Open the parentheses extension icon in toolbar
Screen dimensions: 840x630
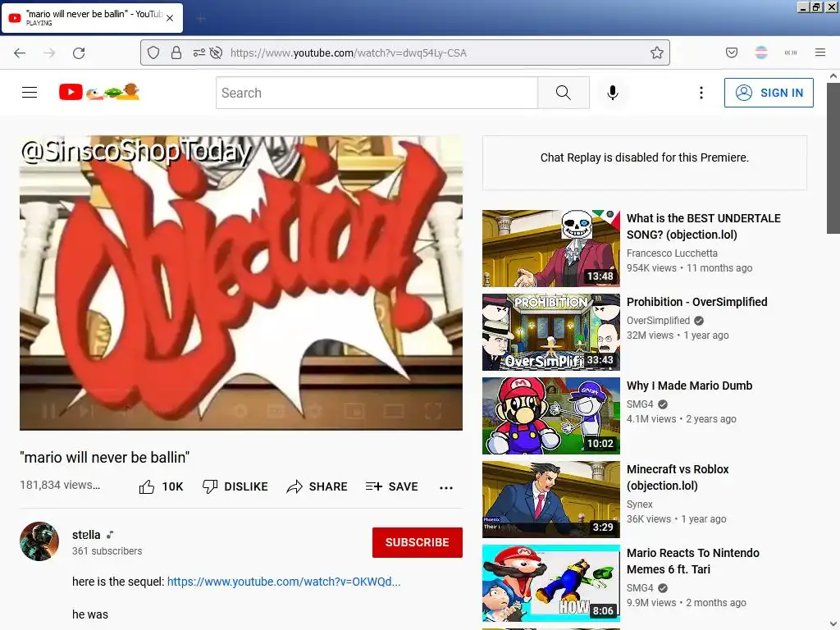click(x=791, y=52)
